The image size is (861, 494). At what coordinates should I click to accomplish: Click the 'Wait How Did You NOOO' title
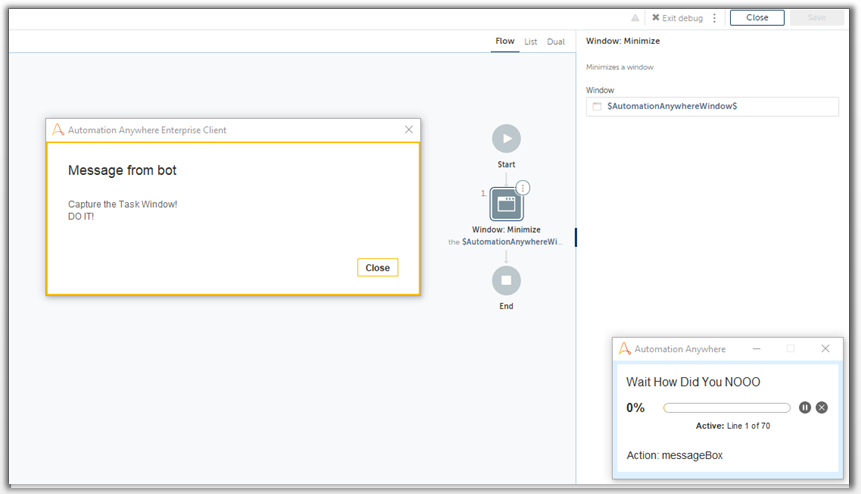click(x=693, y=382)
